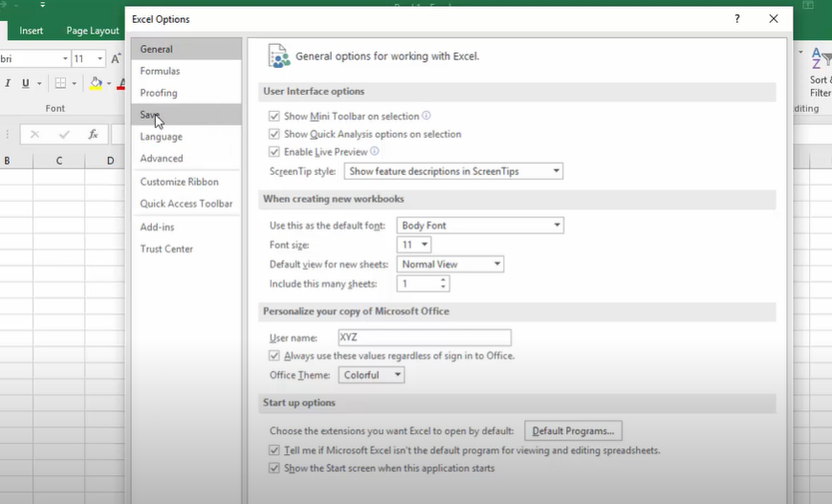Decrease the Include this many sheets value
The height and width of the screenshot is (504, 832).
point(443,287)
